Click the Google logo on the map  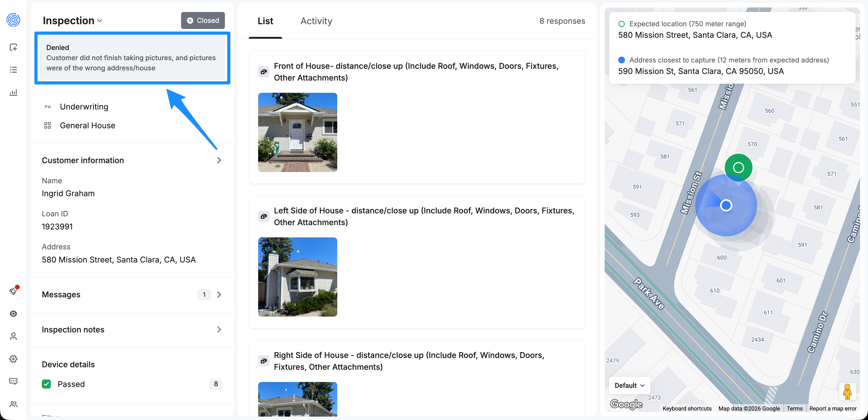(x=626, y=404)
